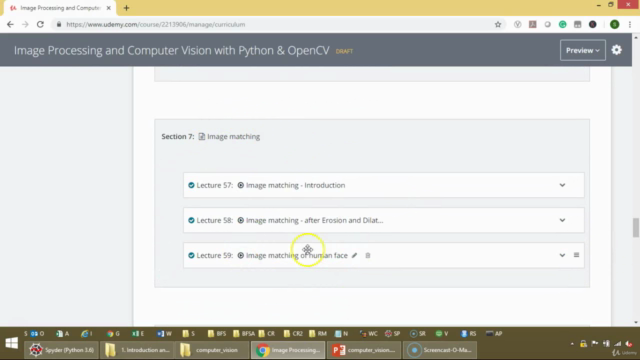Click the Grammarly green extension icon
The width and height of the screenshot is (640, 360).
pos(562,24)
